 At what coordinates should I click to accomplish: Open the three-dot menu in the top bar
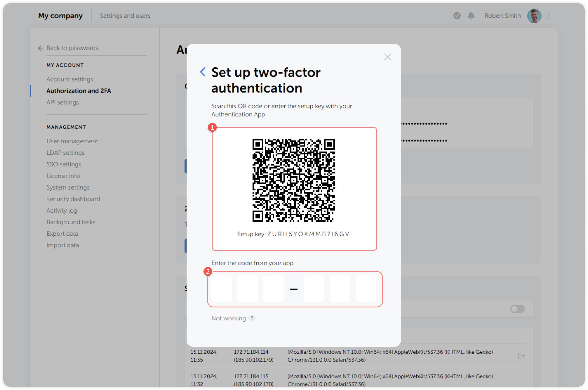point(548,16)
